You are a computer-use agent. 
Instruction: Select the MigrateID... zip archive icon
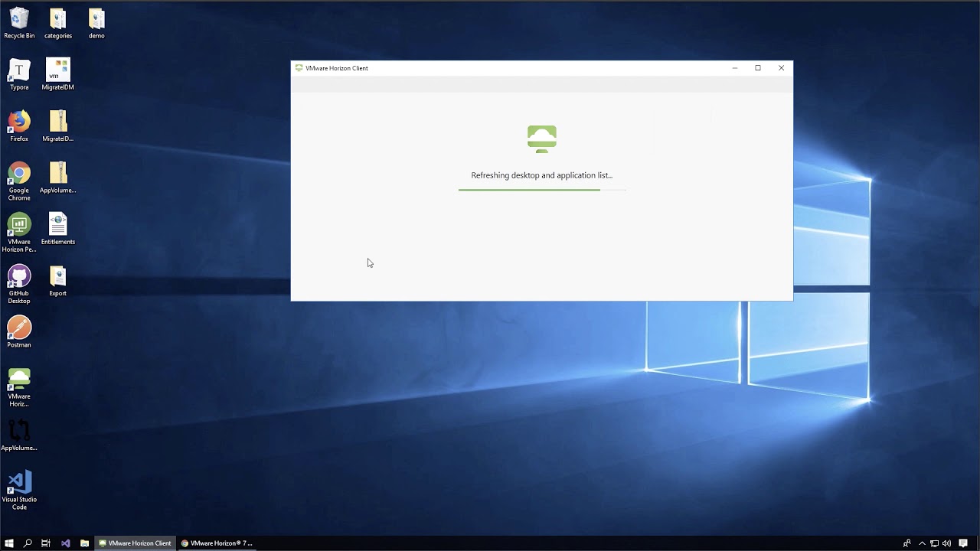(x=57, y=126)
